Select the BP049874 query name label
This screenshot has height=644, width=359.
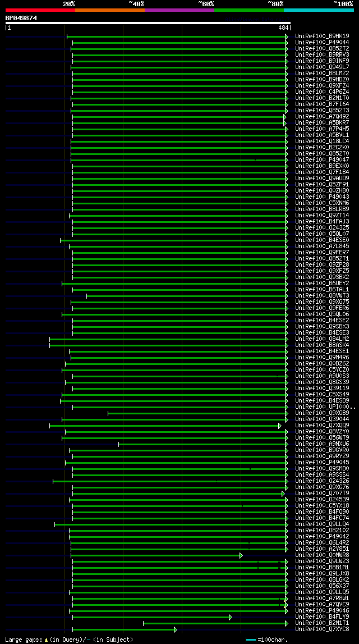pos(21,18)
